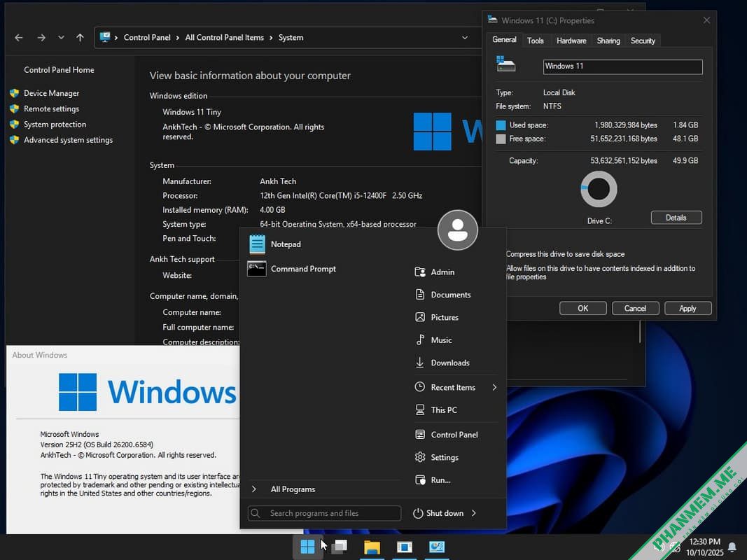Open Device Manager link
The image size is (747, 560).
51,93
